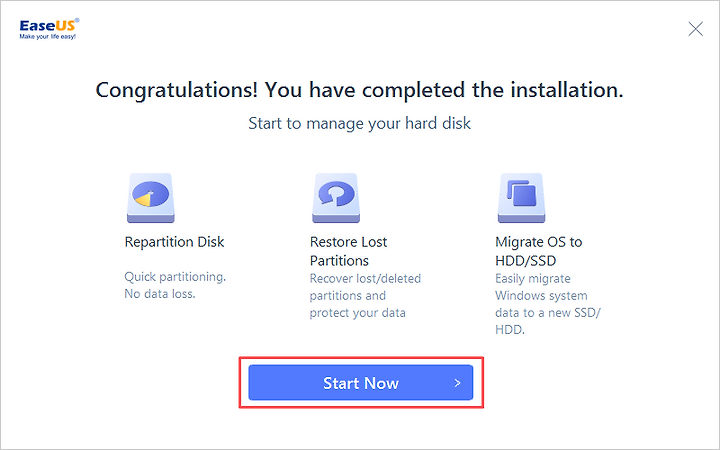
Task: Click the "Quick partitioning." description line
Action: point(175,277)
